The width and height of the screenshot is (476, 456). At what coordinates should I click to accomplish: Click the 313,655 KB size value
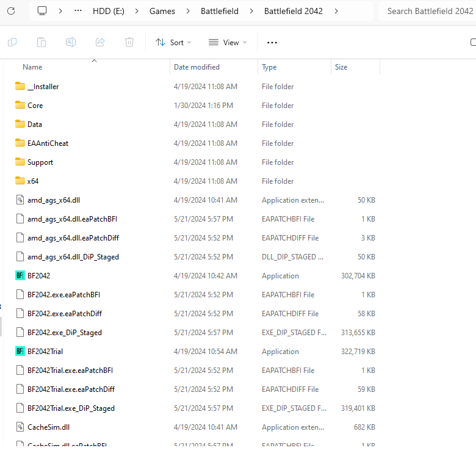[x=358, y=333]
